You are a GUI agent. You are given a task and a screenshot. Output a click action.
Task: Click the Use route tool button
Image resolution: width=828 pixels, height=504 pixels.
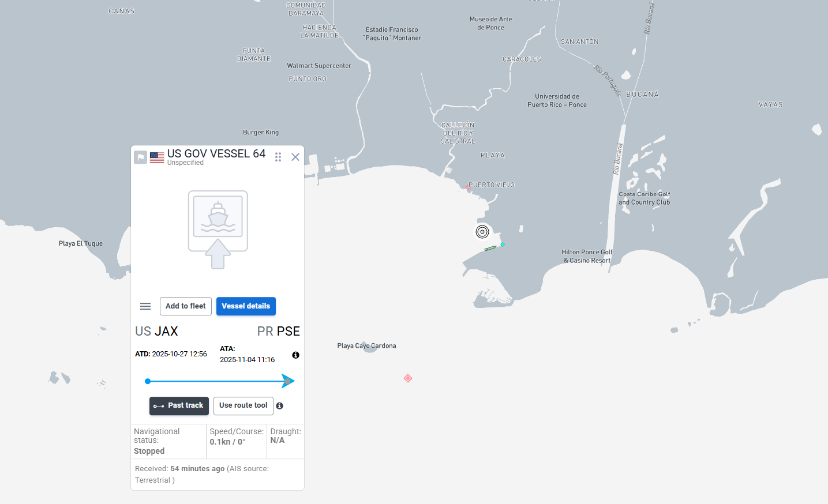[x=243, y=406]
